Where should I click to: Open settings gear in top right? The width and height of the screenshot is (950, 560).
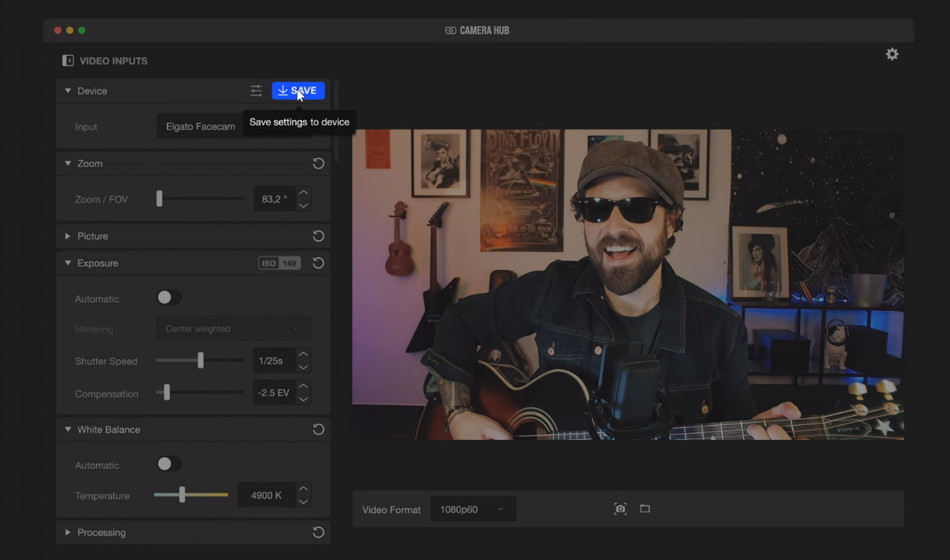pos(892,54)
